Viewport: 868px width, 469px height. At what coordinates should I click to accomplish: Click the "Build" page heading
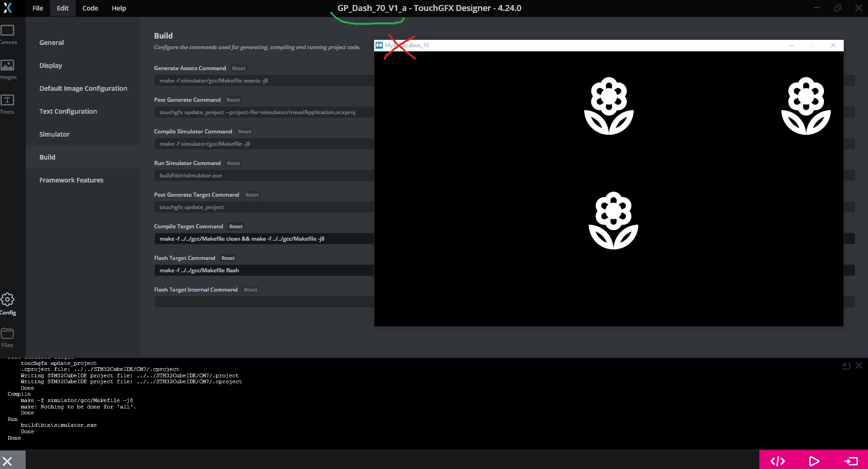163,36
